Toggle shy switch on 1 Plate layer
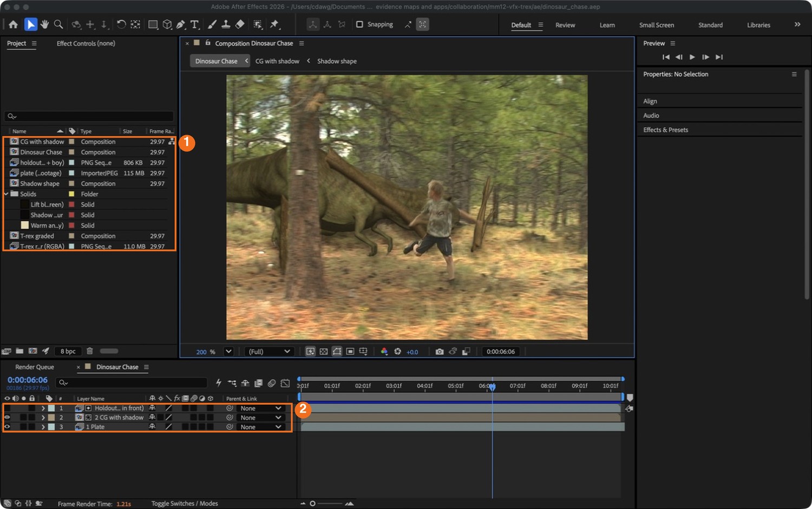The height and width of the screenshot is (509, 812). [x=152, y=427]
